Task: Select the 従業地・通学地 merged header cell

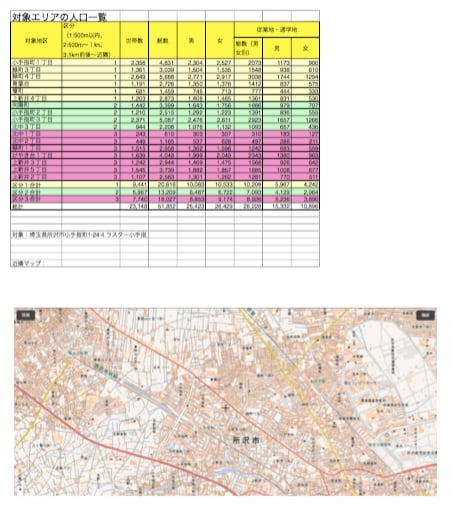Action: coord(277,30)
